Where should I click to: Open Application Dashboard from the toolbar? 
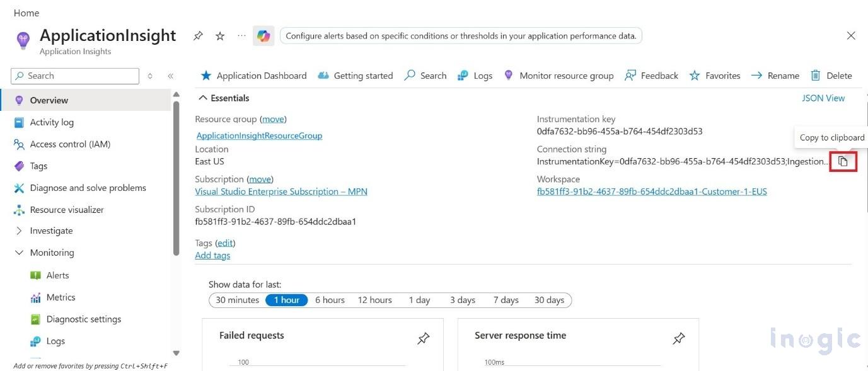click(253, 76)
